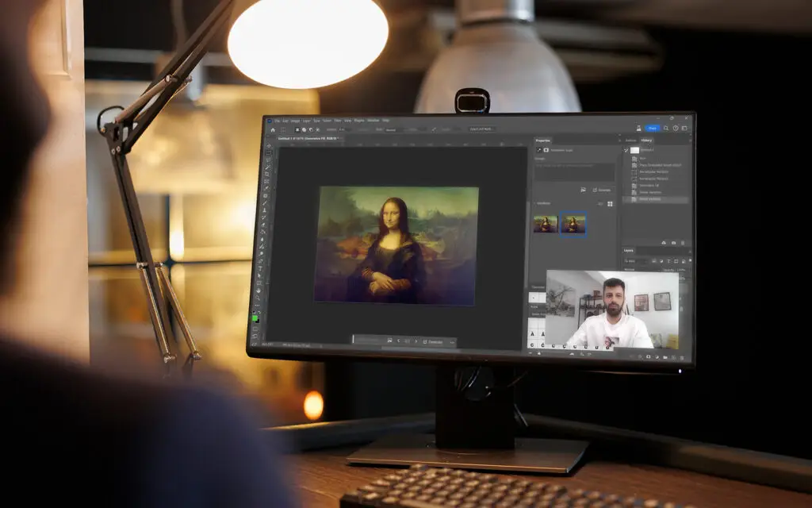Choose New selection mode in options bar
The image size is (812, 508).
click(297, 130)
